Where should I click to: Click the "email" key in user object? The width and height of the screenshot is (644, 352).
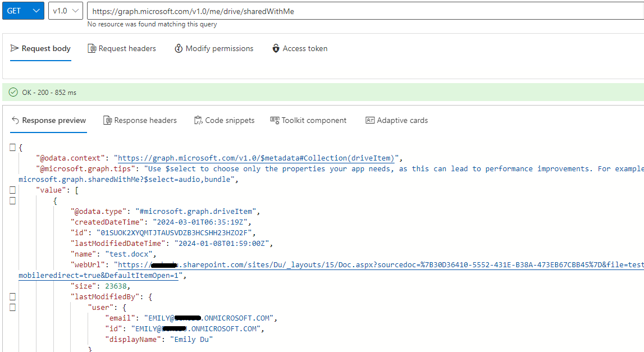pyautogui.click(x=120, y=318)
